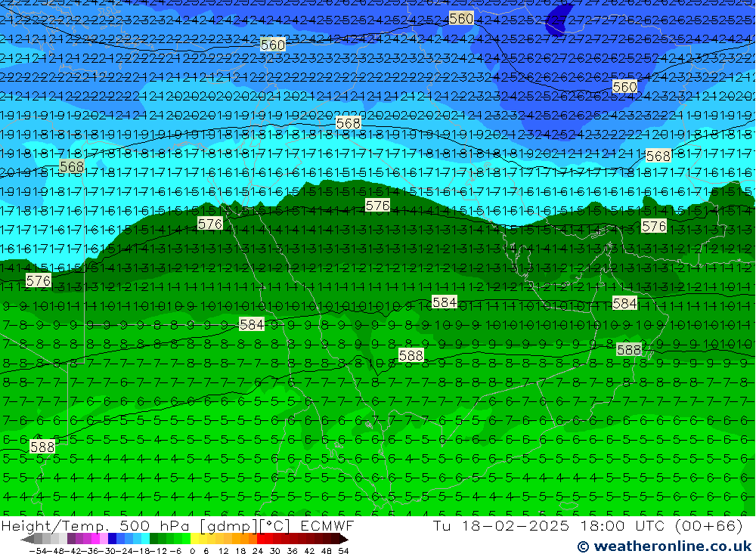This screenshot has height=554, width=756.
Task: Click the yellow legend swatch above 0
Action: pyautogui.click(x=195, y=538)
